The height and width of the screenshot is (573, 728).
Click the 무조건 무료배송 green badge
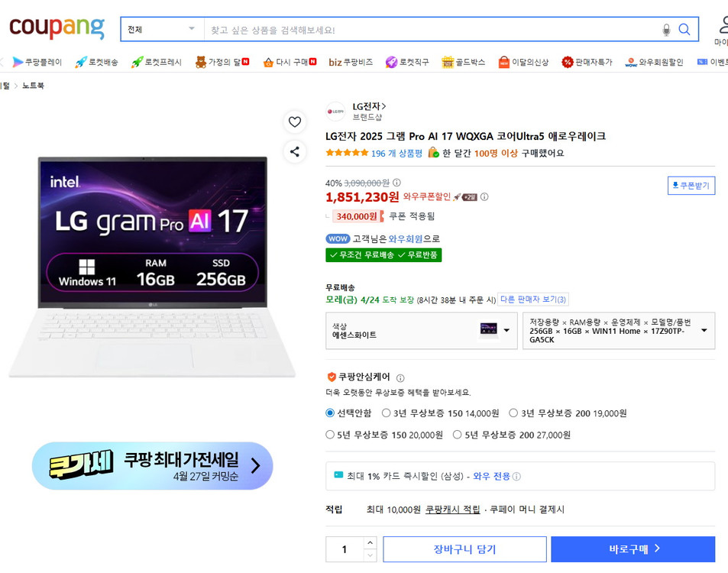pyautogui.click(x=383, y=255)
